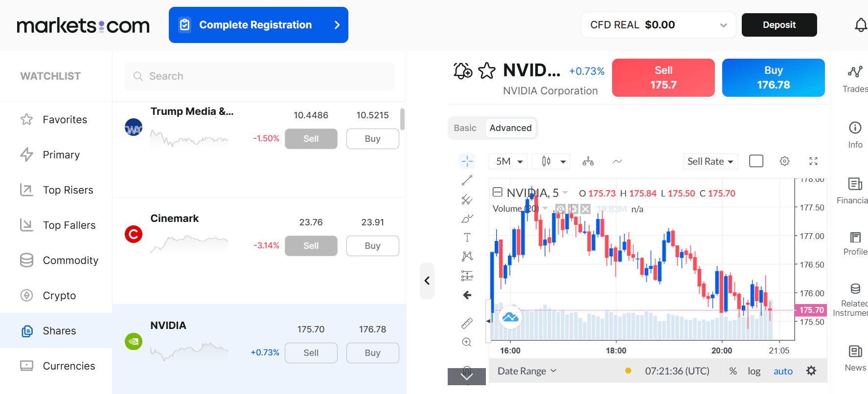The image size is (868, 394).
Task: Star NVIDIA to add it to favorites
Action: (487, 70)
